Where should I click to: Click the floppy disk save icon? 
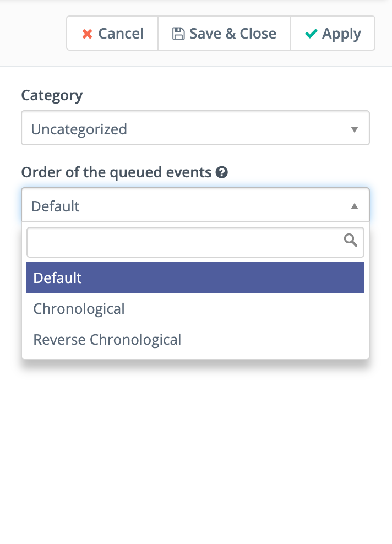click(178, 34)
